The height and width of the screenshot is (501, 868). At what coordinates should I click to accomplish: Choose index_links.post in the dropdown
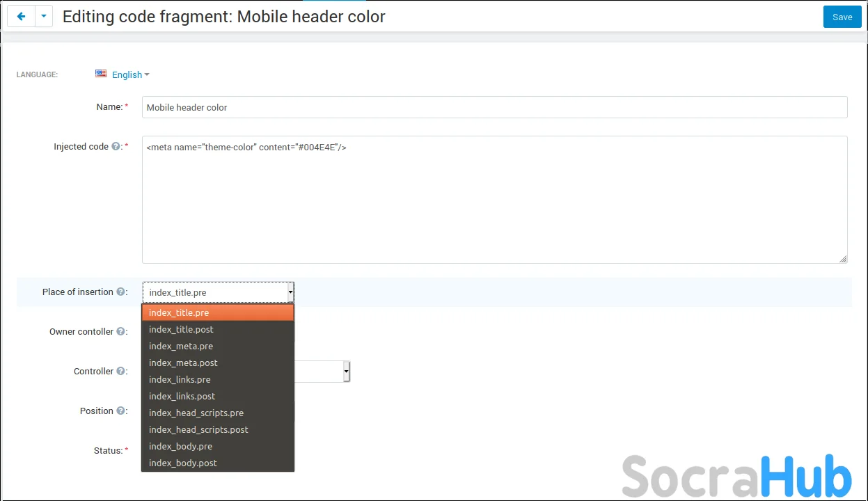coord(182,396)
